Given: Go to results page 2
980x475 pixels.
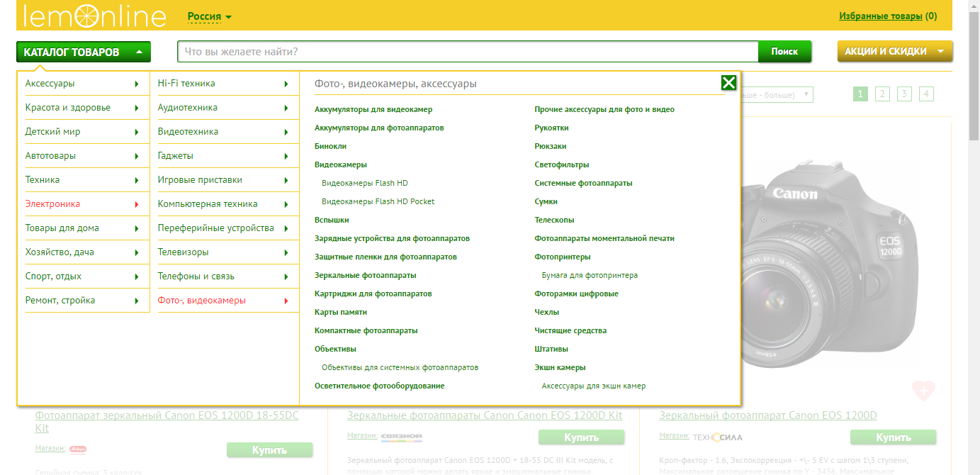Looking at the screenshot, I should point(882,94).
